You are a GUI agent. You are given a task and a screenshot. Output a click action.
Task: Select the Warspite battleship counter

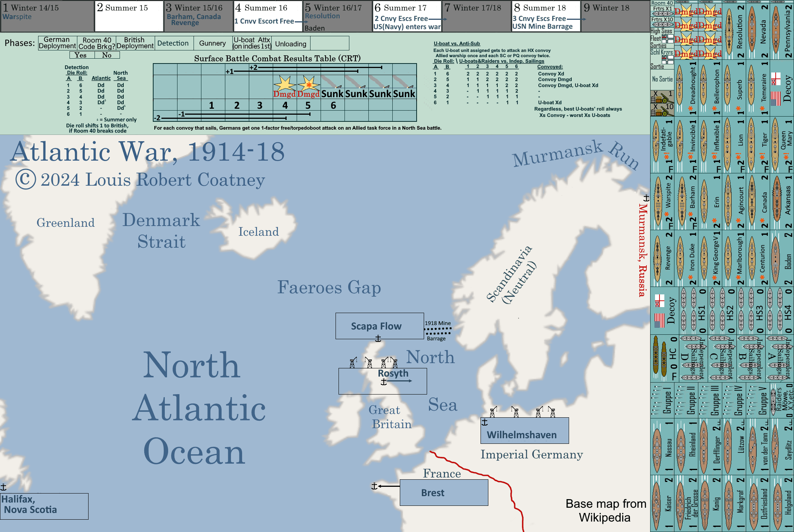(x=662, y=202)
